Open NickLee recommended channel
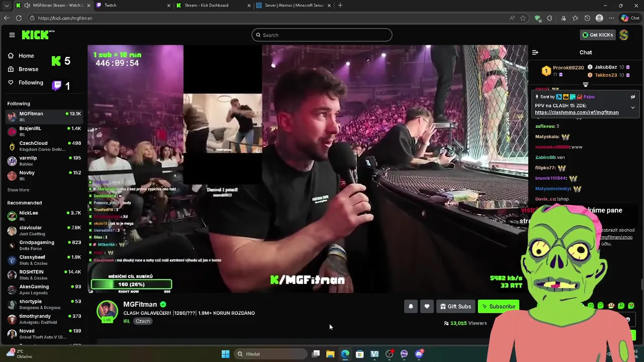 (44, 216)
